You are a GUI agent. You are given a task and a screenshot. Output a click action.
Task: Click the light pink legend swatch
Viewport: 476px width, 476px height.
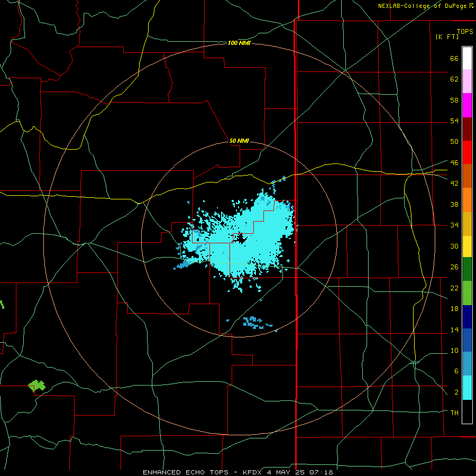pos(467,81)
